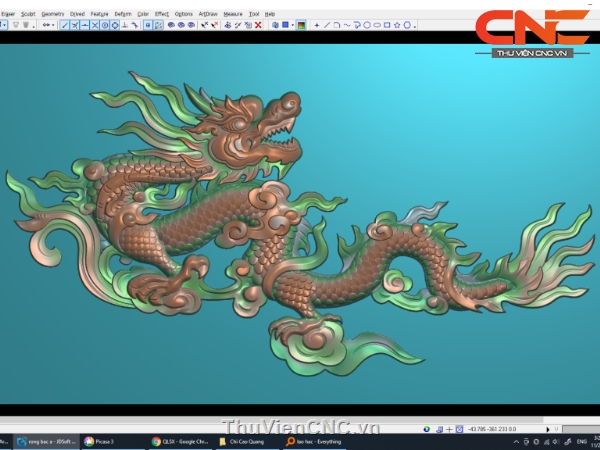600x450 pixels.
Task: Toggle the intersection snap icon with crossed lines
Action: tap(75, 25)
